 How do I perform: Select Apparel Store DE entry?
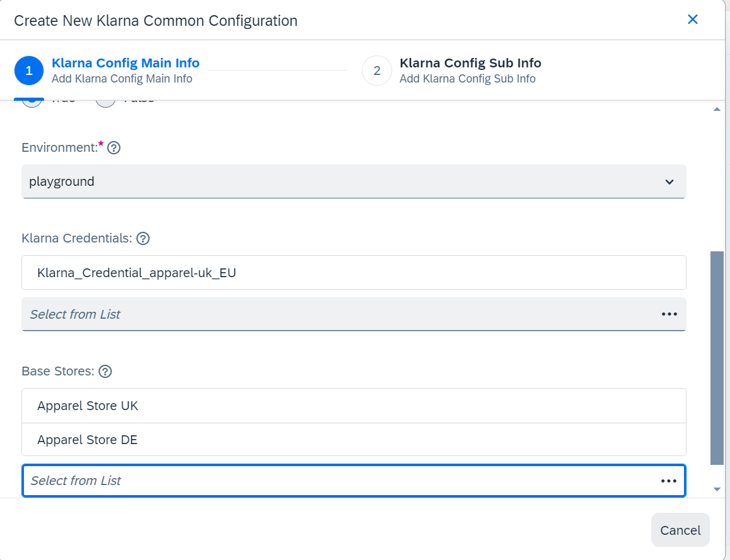pyautogui.click(x=354, y=440)
